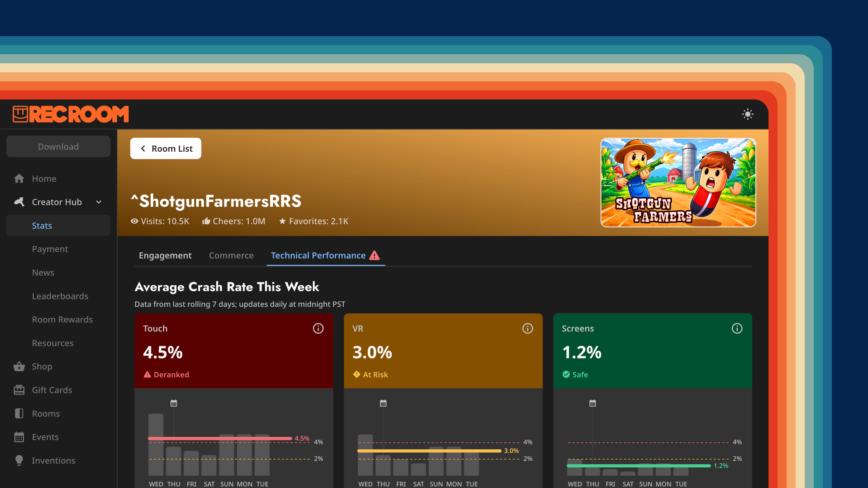Click the Touch 4.5% crash rate value
This screenshot has height=488, width=868.
[163, 352]
